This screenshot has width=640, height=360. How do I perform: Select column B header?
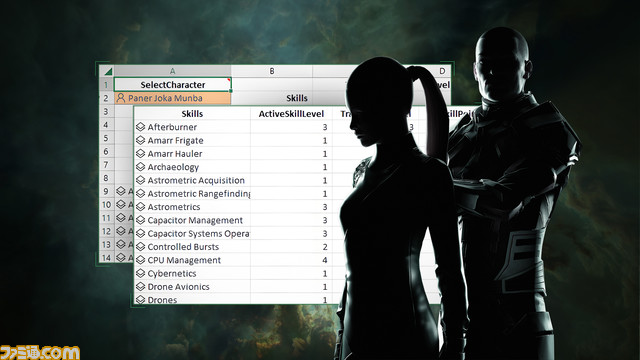271,71
